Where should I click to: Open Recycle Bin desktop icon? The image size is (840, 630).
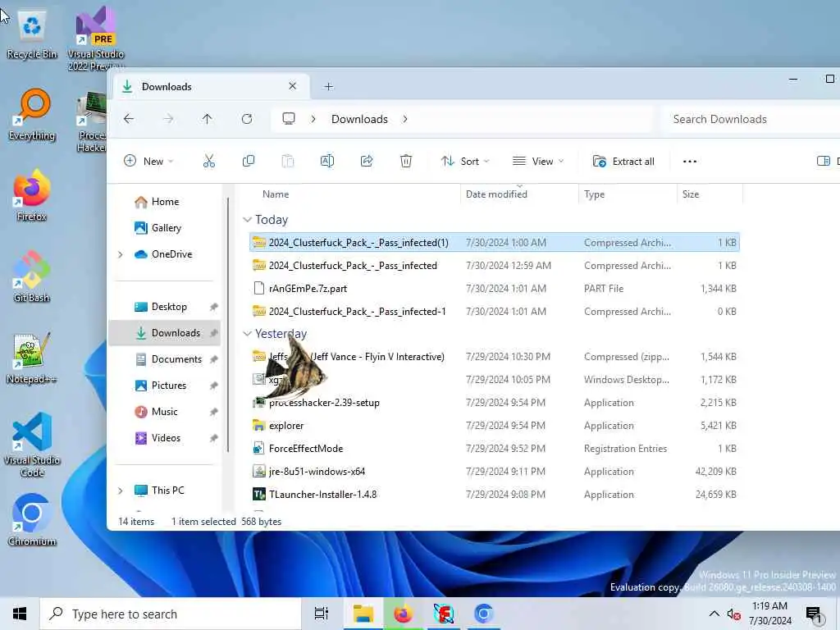point(32,34)
